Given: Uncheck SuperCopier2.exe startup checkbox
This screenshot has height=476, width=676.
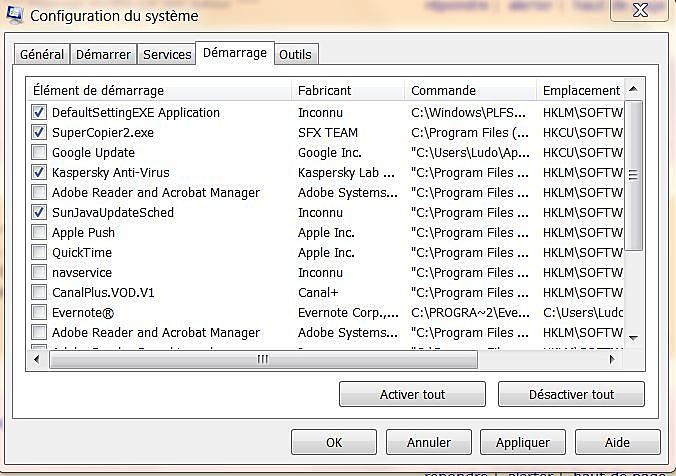Looking at the screenshot, I should 39,132.
